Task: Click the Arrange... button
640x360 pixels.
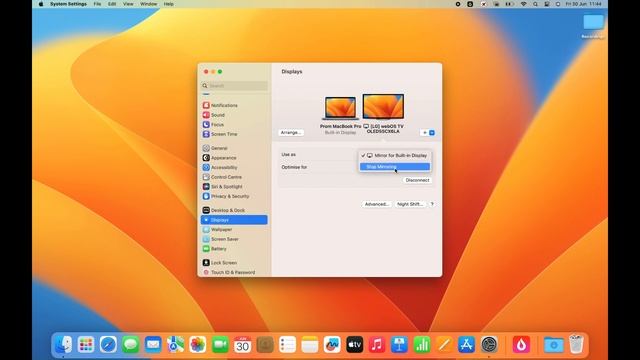Action: coord(291,133)
